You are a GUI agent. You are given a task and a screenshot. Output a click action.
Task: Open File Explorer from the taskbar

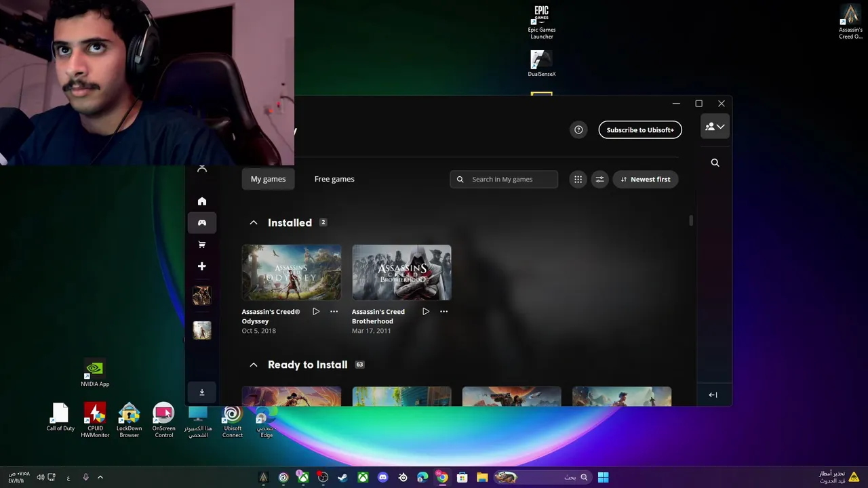pos(482,478)
